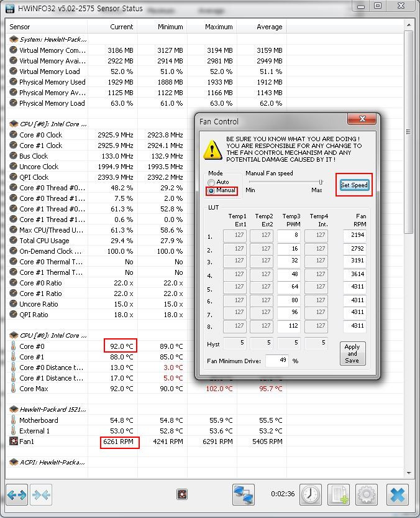Click the Core #1 thermometer icon
This screenshot has height=518, width=420.
(14, 356)
